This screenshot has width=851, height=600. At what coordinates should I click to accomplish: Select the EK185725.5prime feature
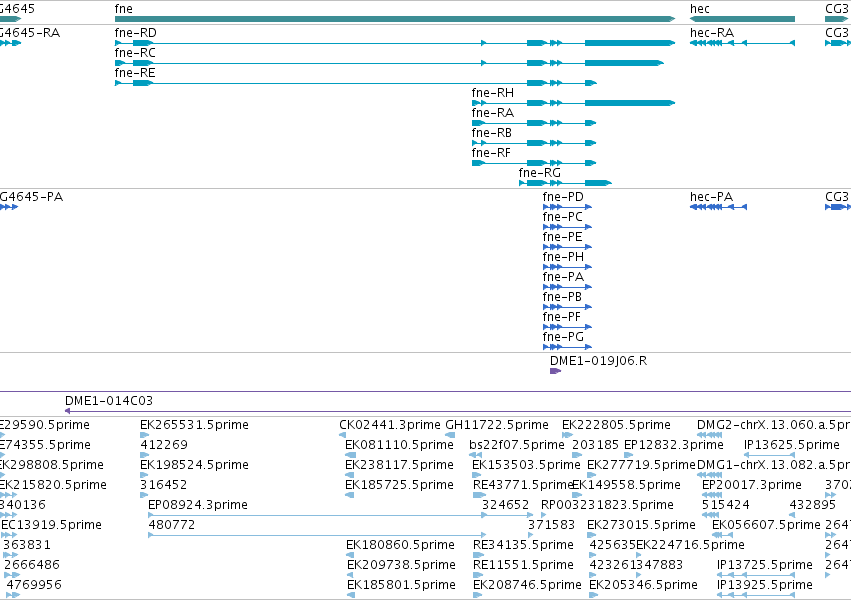(x=350, y=495)
